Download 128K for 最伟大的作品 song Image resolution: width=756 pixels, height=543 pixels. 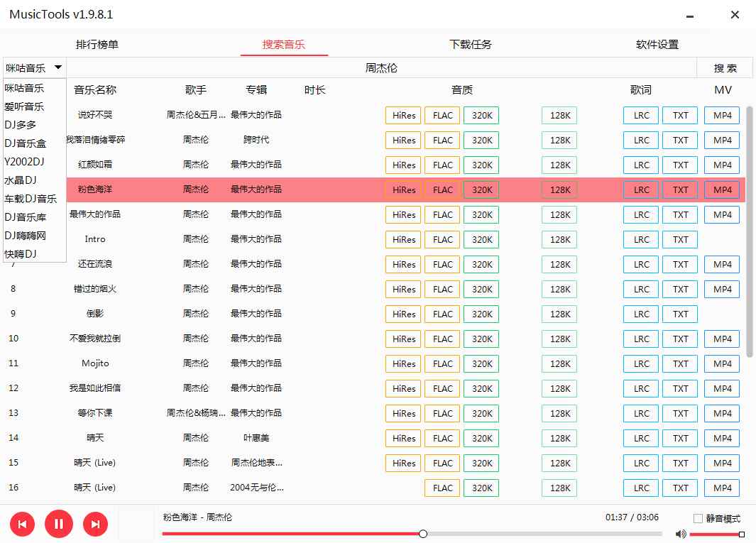point(560,214)
